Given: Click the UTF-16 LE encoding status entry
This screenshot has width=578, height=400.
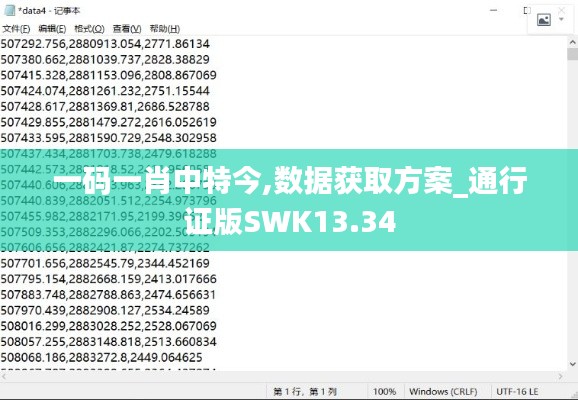Looking at the screenshot, I should pos(517,391).
